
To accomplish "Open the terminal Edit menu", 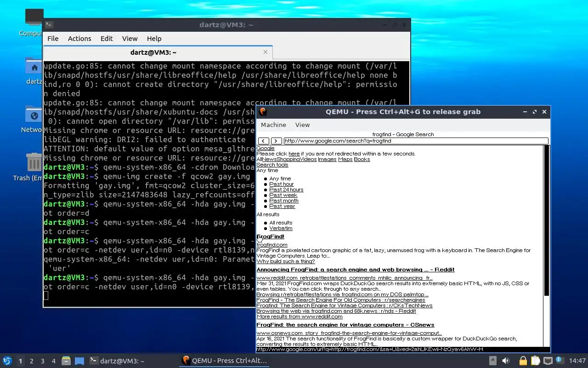I will click(107, 39).
